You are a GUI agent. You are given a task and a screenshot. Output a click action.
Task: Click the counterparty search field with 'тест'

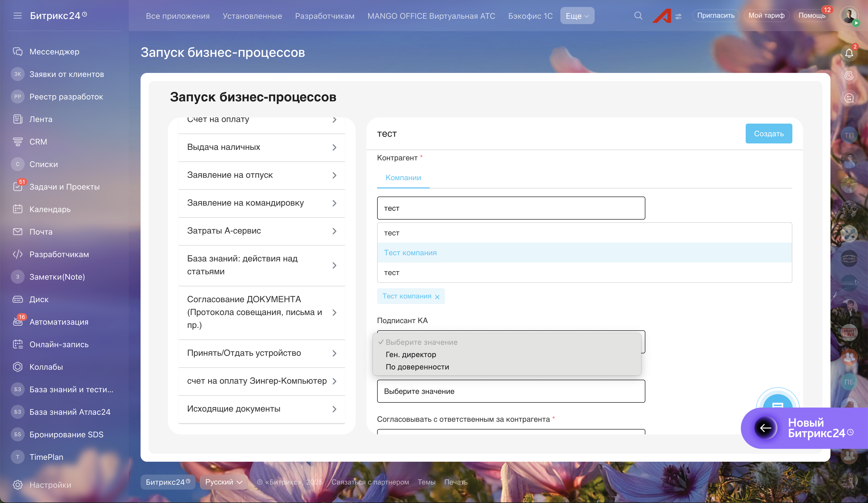(x=511, y=208)
